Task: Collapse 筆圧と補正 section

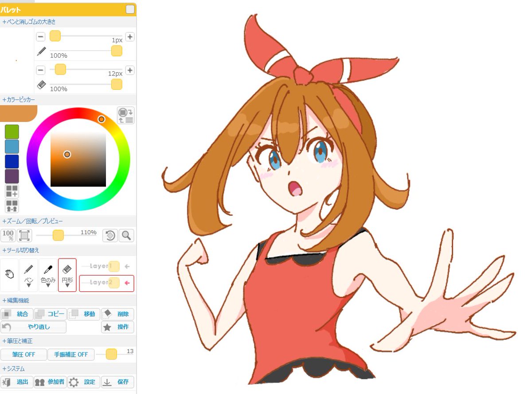Action: tap(17, 341)
